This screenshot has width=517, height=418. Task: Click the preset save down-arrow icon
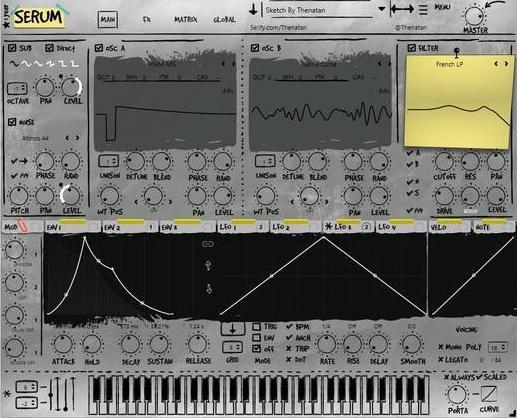point(253,9)
